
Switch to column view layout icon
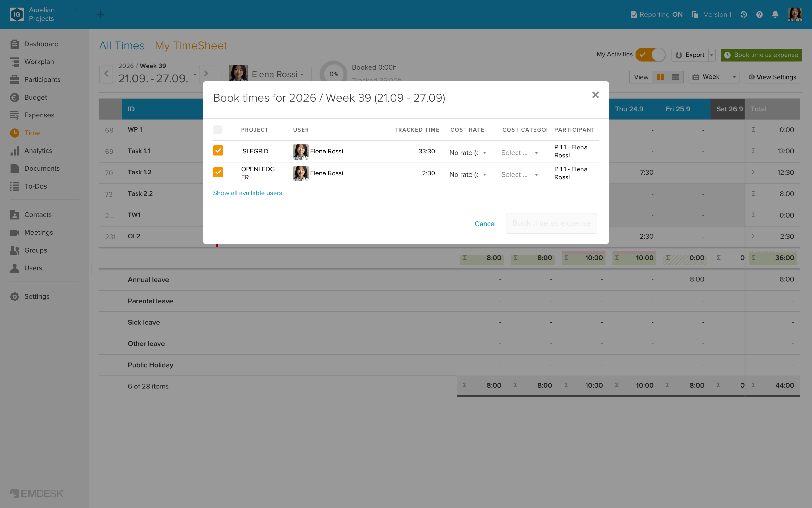pyautogui.click(x=660, y=77)
